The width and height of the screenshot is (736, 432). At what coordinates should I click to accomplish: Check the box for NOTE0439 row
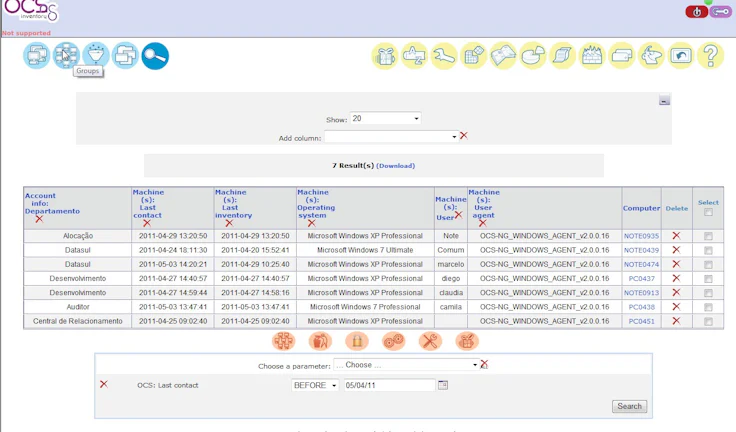pos(708,250)
